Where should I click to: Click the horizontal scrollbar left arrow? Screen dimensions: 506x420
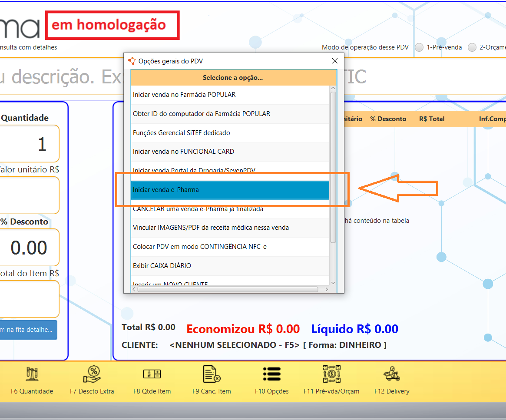pos(135,289)
